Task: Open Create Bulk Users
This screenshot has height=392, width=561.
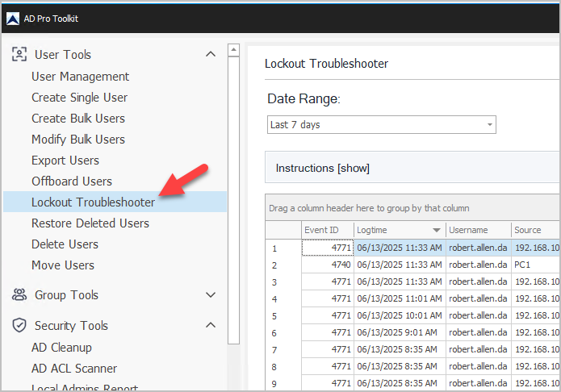Action: click(78, 119)
